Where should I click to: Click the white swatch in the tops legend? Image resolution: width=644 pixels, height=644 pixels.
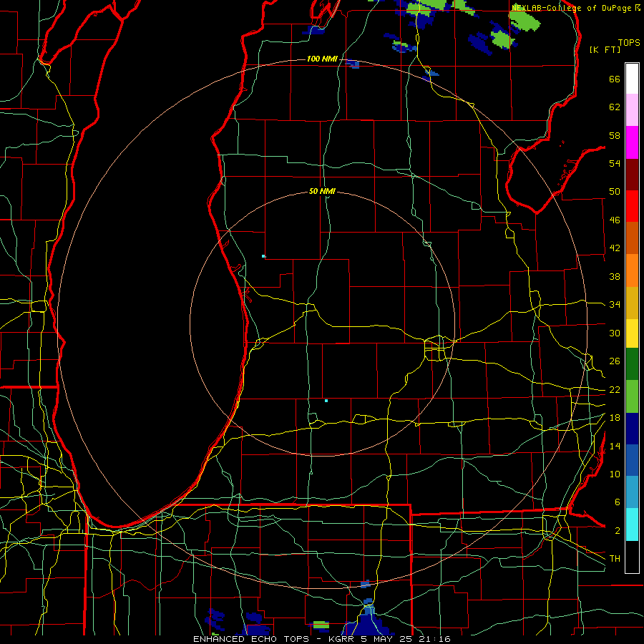click(632, 79)
